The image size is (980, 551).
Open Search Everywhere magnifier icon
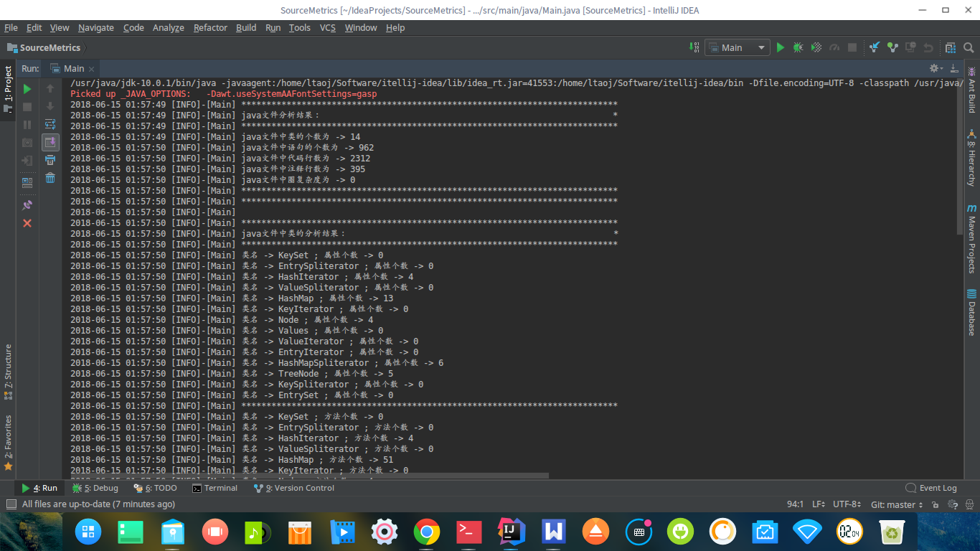(969, 47)
